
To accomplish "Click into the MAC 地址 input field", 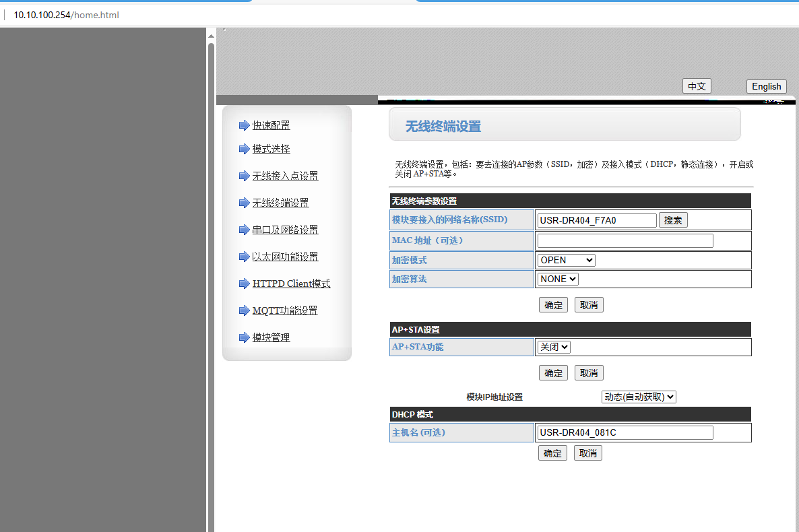I will (625, 240).
